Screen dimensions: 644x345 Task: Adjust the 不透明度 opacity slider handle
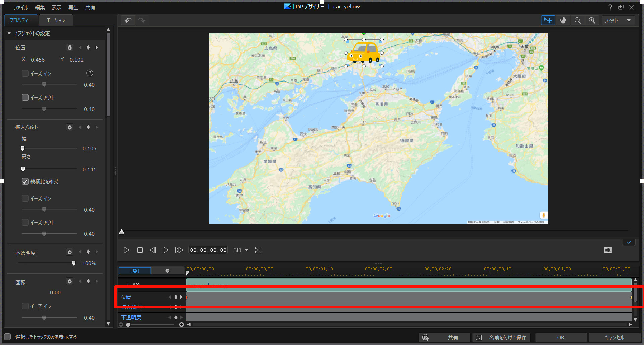(74, 263)
